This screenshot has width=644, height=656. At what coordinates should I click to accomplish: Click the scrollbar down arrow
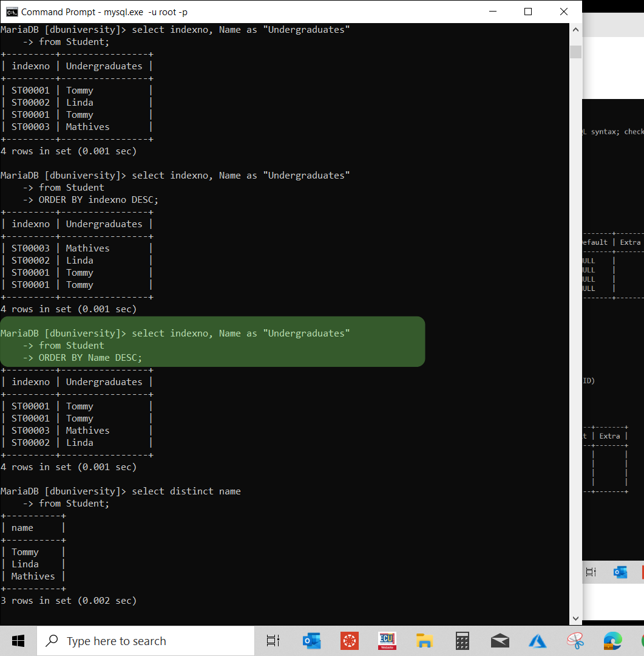click(575, 618)
